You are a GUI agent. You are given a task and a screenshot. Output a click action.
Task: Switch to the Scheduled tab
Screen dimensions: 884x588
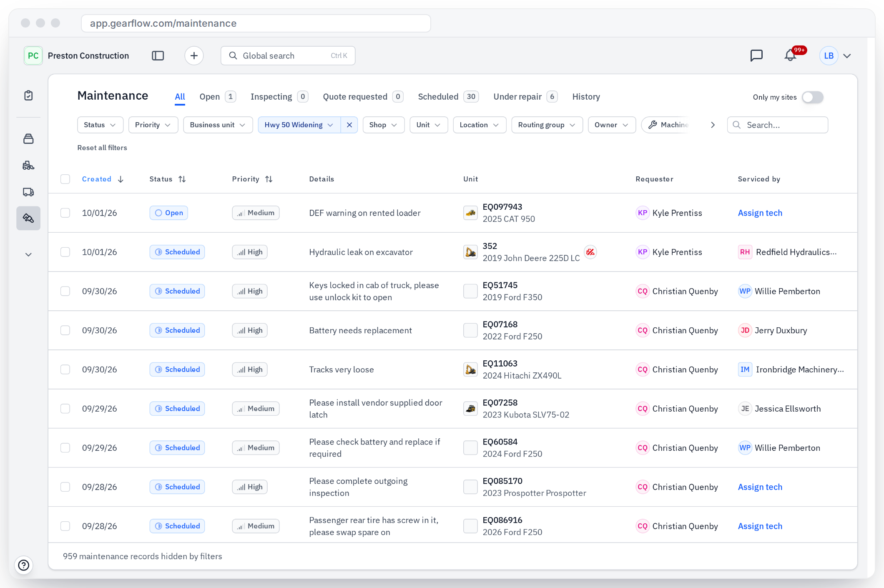[448, 97]
